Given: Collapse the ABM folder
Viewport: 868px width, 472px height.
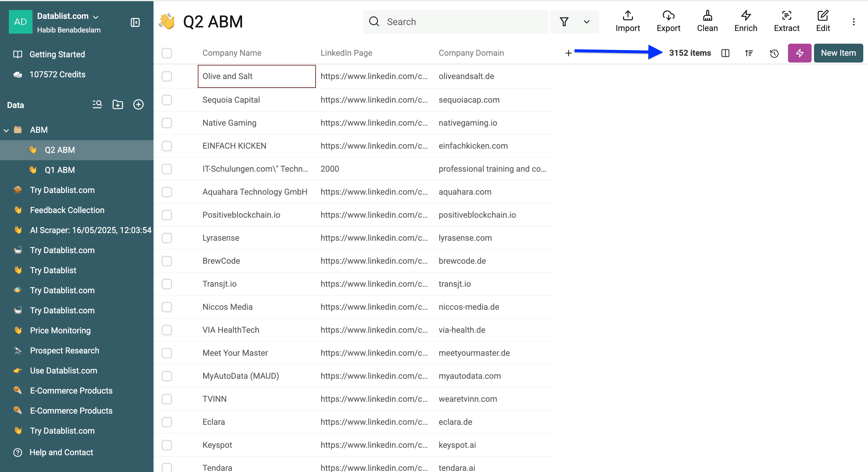Looking at the screenshot, I should point(6,130).
